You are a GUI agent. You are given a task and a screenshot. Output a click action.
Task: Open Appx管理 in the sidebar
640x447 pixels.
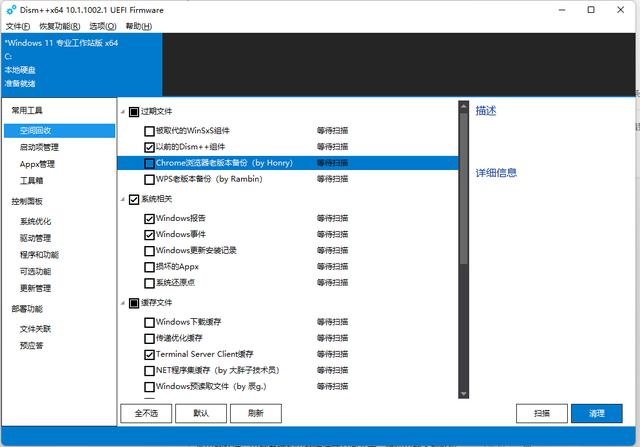(x=38, y=164)
